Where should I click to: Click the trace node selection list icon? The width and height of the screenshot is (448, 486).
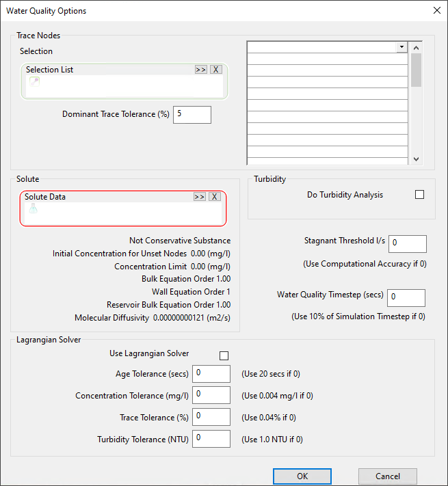point(34,82)
